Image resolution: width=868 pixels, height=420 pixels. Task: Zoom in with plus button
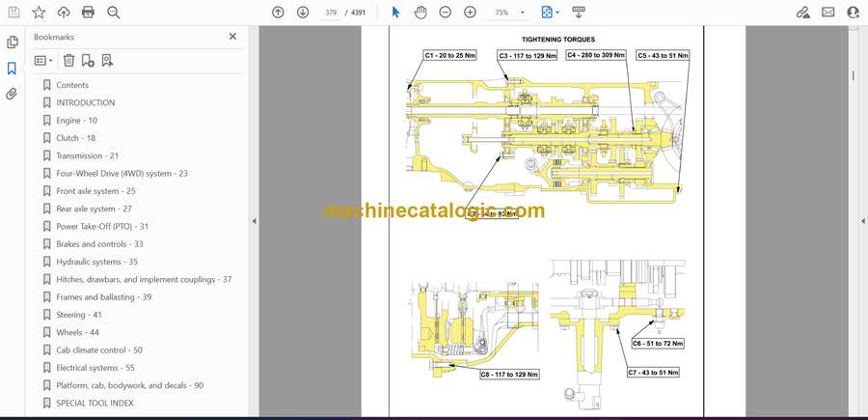tap(470, 13)
